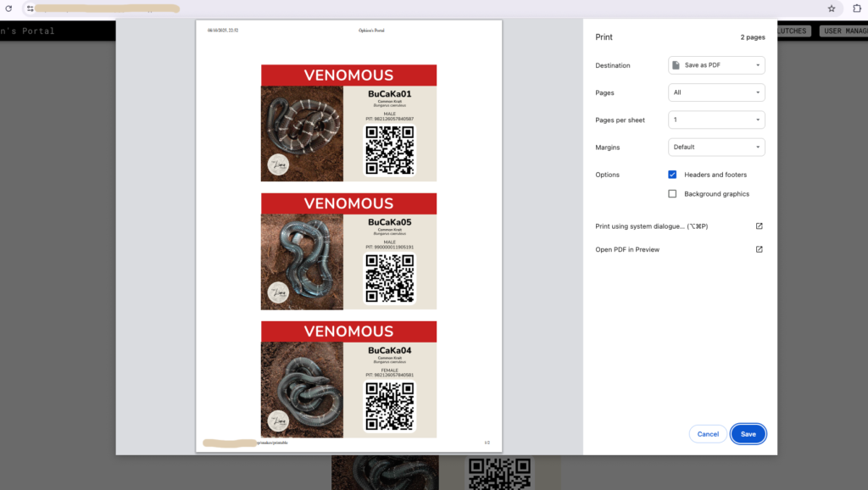868x490 pixels.
Task: Bookmark this page with the star icon
Action: click(832, 8)
